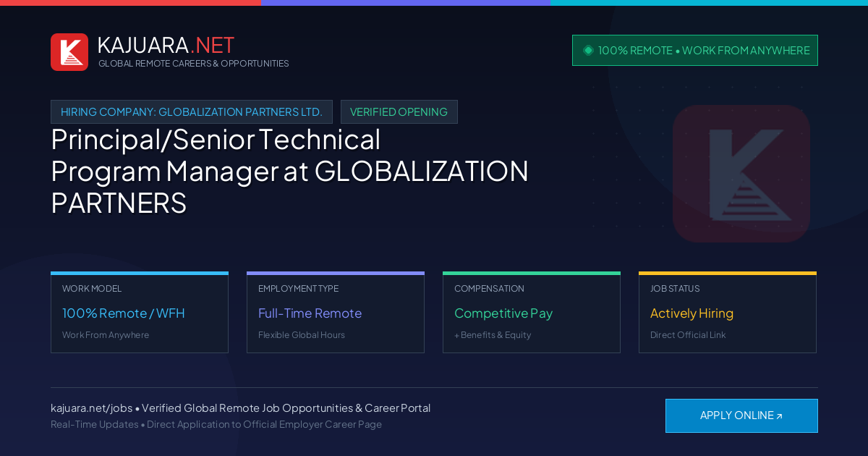Viewport: 868px width, 456px height.
Task: Open the Work Model 100% Remote / WFH card
Action: click(140, 313)
